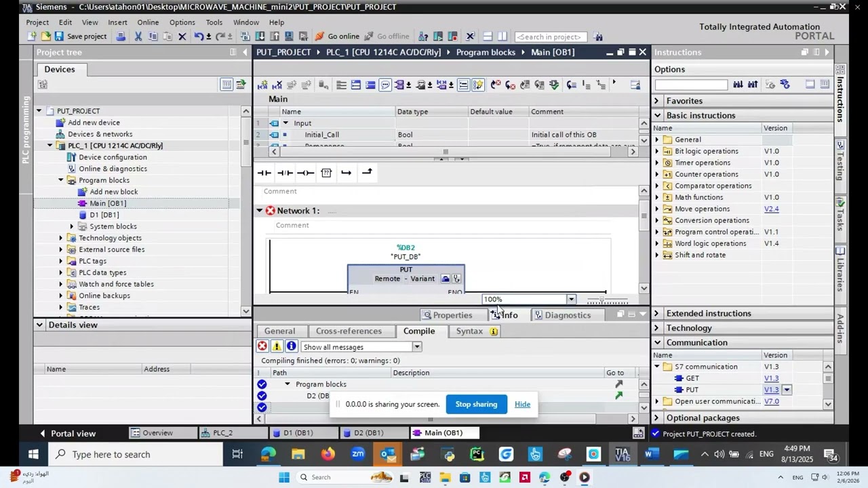The height and width of the screenshot is (488, 868).
Task: Open the Edit menu
Action: (x=65, y=22)
